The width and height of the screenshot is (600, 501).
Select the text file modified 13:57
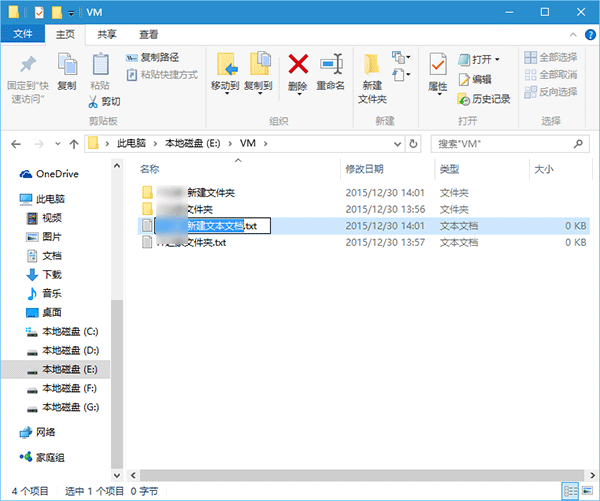click(x=364, y=243)
